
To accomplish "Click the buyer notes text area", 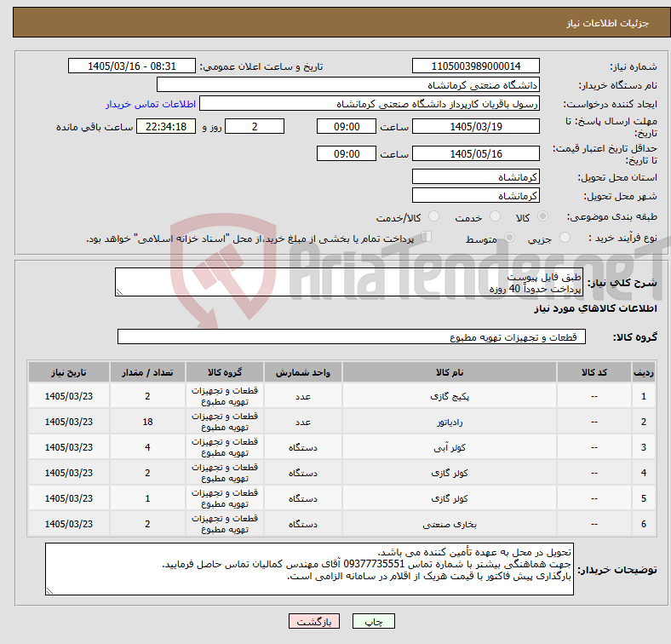I will pyautogui.click(x=309, y=569).
